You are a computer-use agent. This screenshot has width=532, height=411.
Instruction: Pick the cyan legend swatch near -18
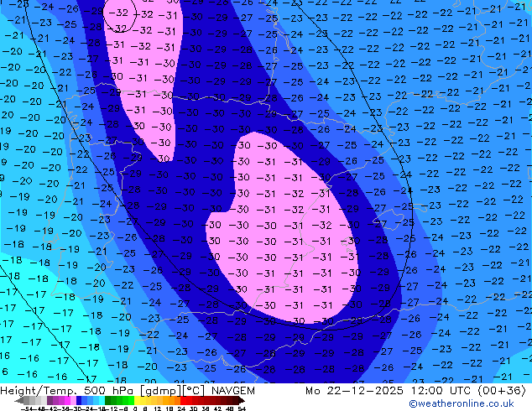102,400
